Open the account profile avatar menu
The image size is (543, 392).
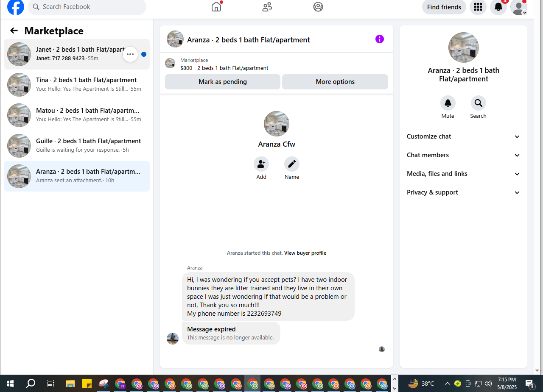point(518,7)
